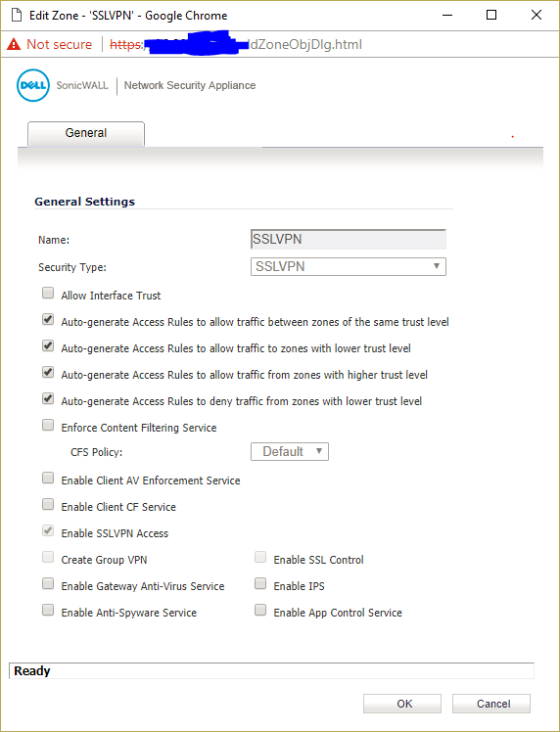The image size is (560, 732).
Task: Click the Not secure warning triangle
Action: pyautogui.click(x=14, y=44)
